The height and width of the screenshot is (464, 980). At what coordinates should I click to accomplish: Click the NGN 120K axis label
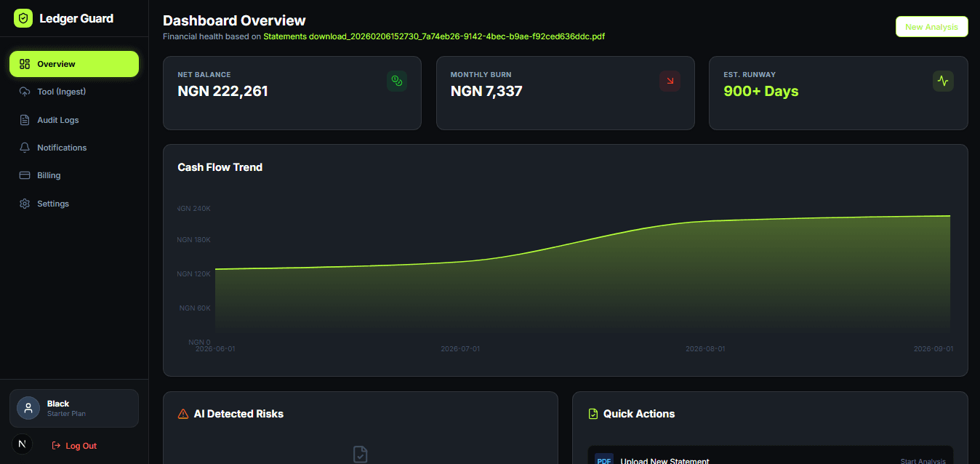(x=194, y=274)
